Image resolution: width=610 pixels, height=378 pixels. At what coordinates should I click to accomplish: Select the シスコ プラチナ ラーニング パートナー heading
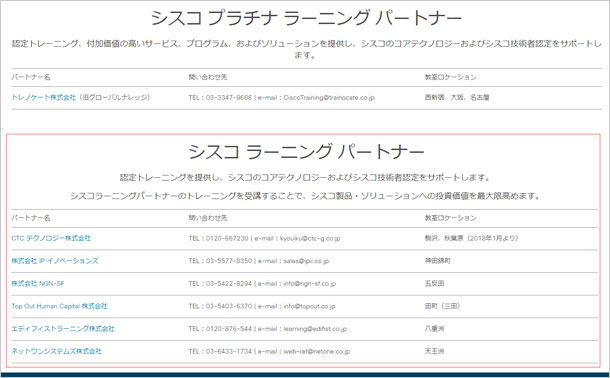[x=306, y=18]
